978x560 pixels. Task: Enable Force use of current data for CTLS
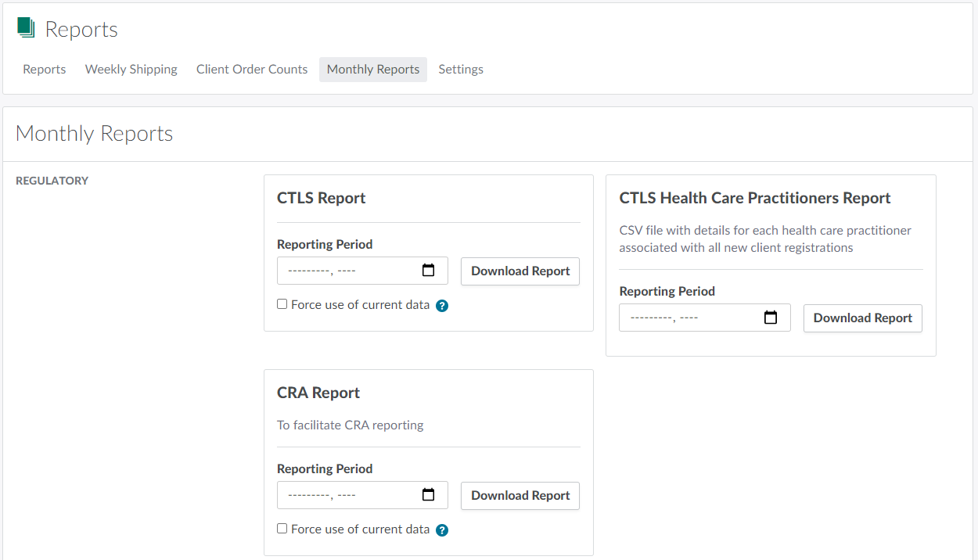point(282,304)
